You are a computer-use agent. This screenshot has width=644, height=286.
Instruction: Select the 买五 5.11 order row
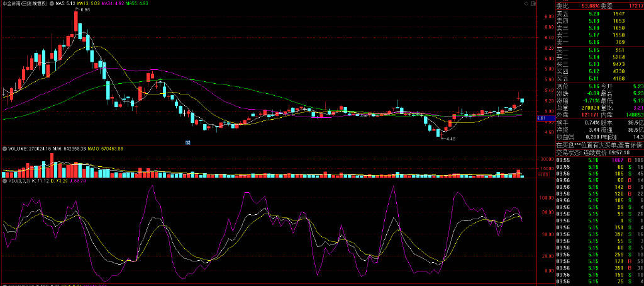point(599,78)
